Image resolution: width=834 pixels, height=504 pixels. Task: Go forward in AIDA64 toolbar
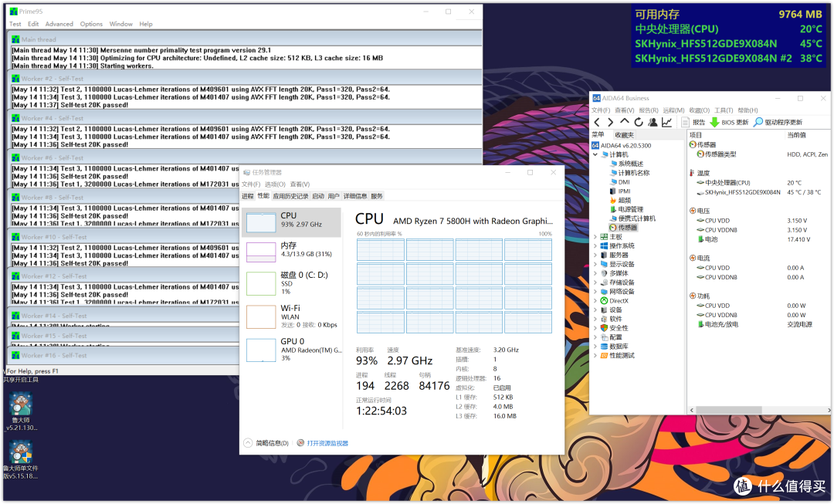point(611,122)
